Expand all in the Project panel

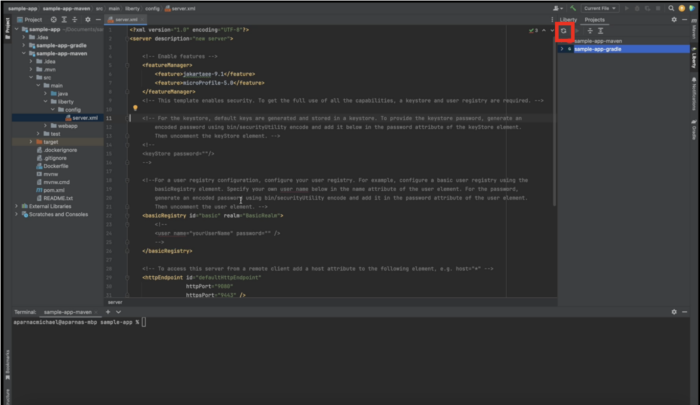64,20
